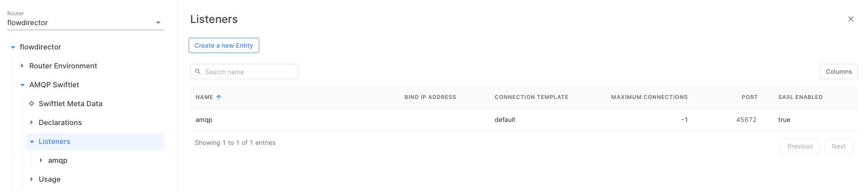Expand the Usage node
Viewport: 868px width, 193px height.
[x=32, y=179]
